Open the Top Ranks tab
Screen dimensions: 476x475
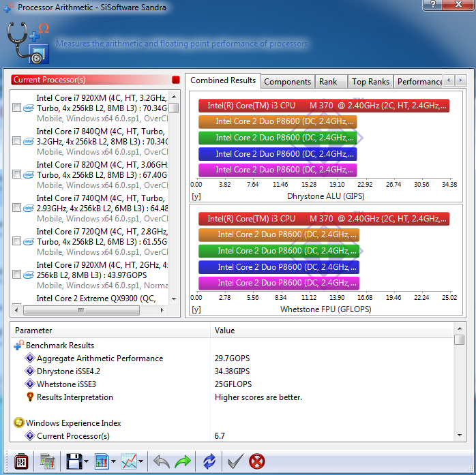coord(370,82)
